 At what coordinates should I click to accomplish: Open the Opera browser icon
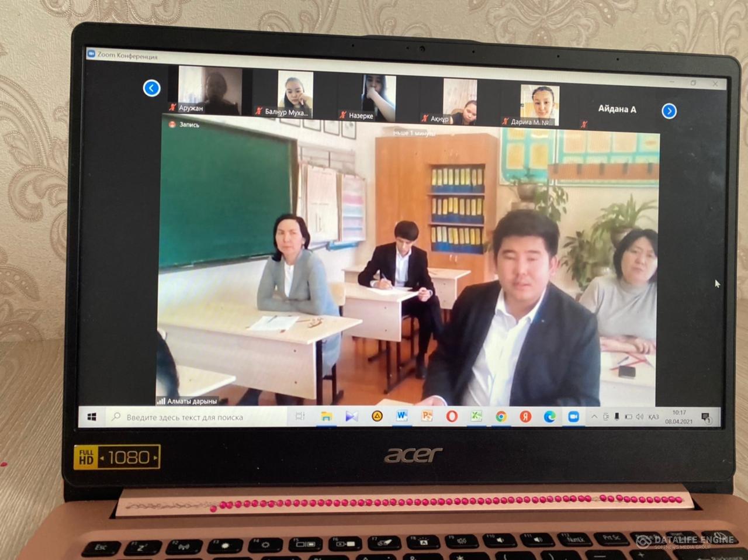452,416
